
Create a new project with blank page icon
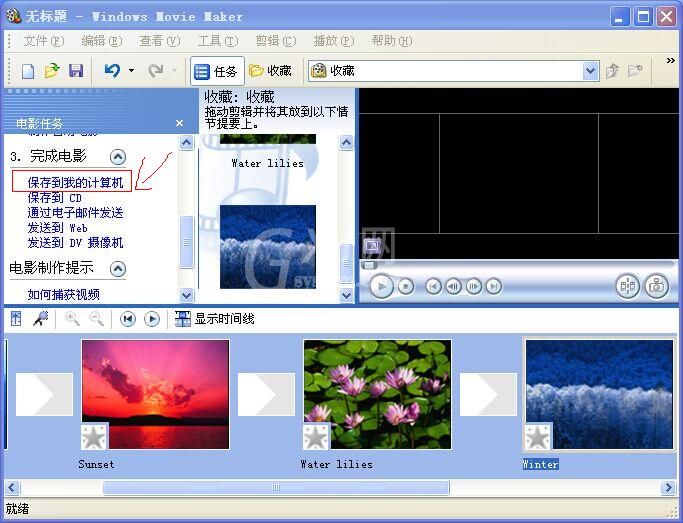tap(28, 71)
